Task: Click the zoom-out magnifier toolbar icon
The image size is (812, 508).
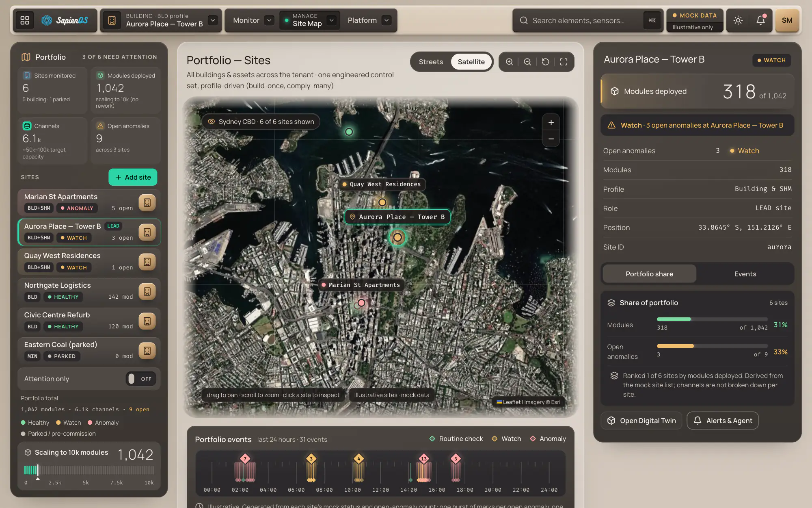Action: [527, 62]
